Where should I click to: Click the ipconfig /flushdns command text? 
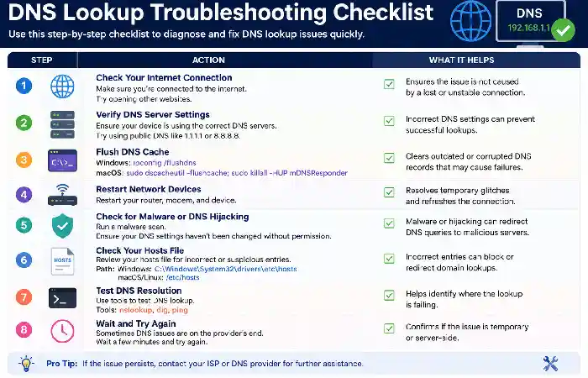coord(165,163)
